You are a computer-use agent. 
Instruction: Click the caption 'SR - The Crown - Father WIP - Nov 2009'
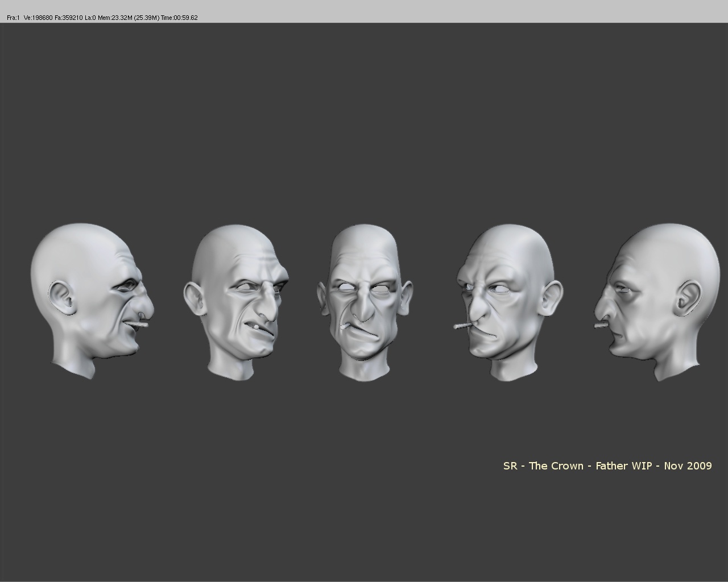pos(607,465)
